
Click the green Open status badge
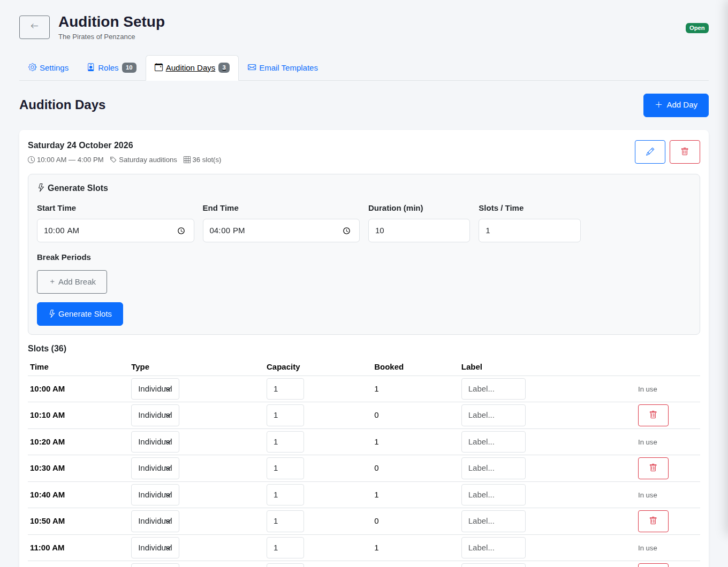pos(697,28)
